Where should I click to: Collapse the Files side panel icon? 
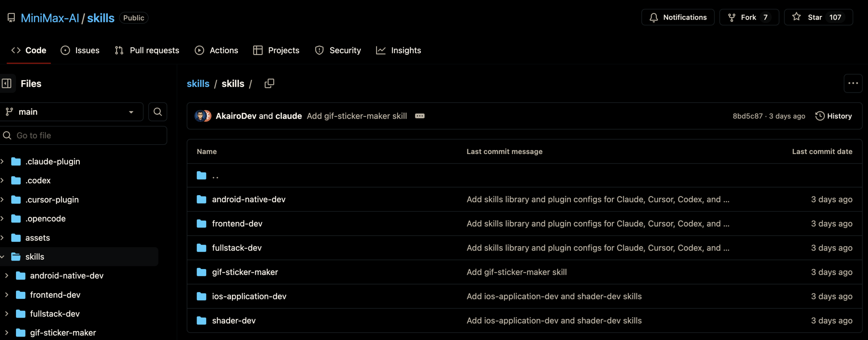pyautogui.click(x=7, y=83)
